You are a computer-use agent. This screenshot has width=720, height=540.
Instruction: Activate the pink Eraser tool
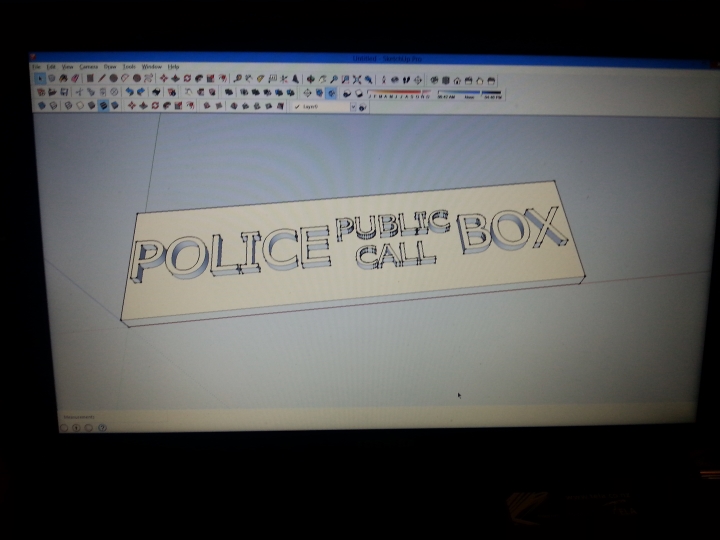click(75, 79)
